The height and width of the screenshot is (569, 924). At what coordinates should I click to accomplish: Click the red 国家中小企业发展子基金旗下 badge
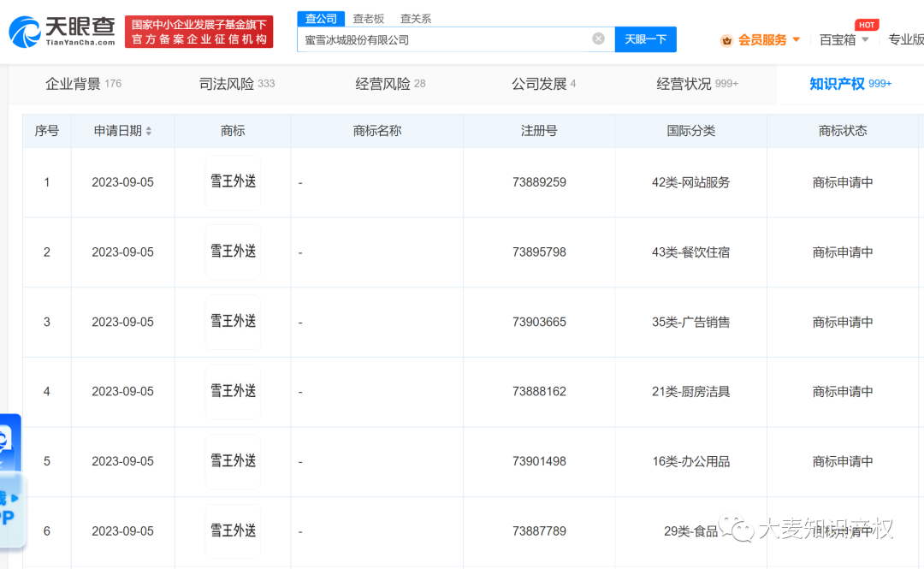point(198,31)
